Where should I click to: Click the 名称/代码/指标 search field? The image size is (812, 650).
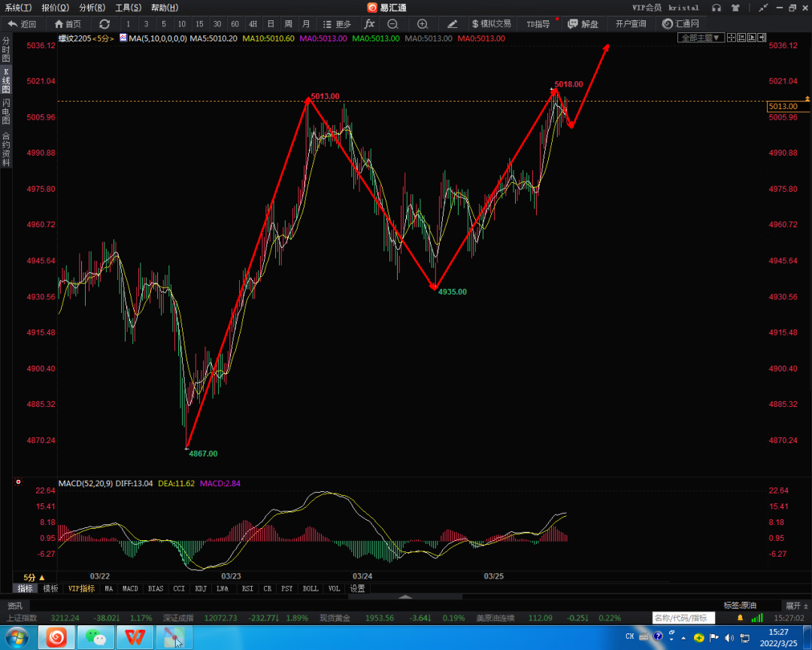pos(683,618)
